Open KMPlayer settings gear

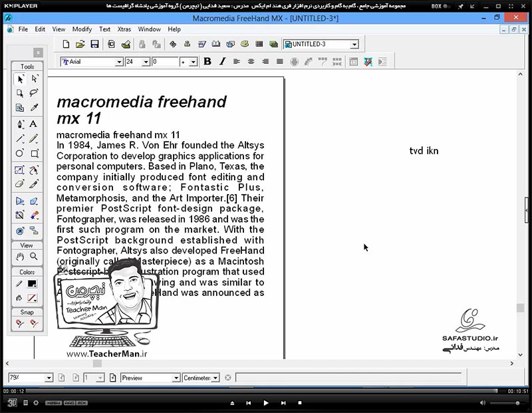pyautogui.click(x=36, y=403)
